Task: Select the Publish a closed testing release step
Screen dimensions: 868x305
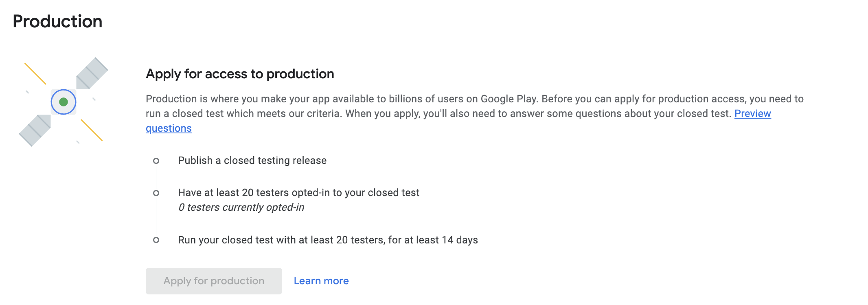Action: click(252, 161)
